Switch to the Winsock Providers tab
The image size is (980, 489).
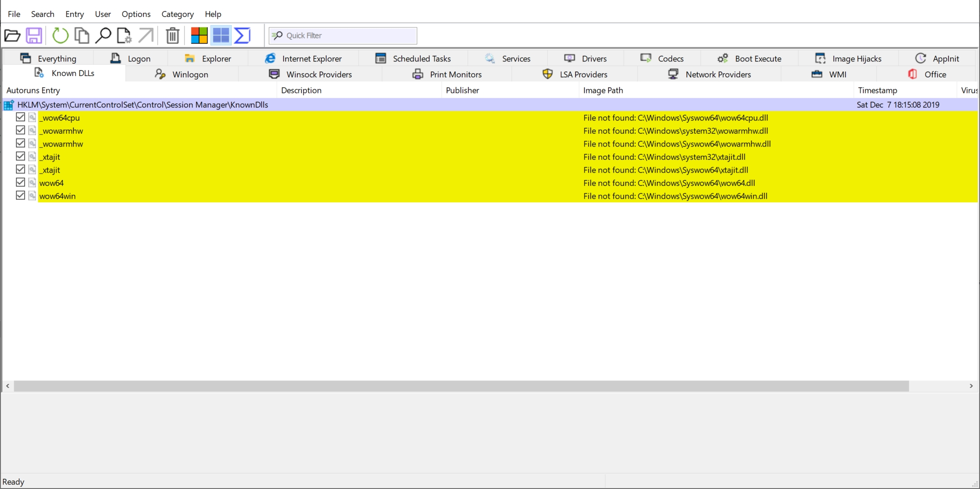pos(310,74)
